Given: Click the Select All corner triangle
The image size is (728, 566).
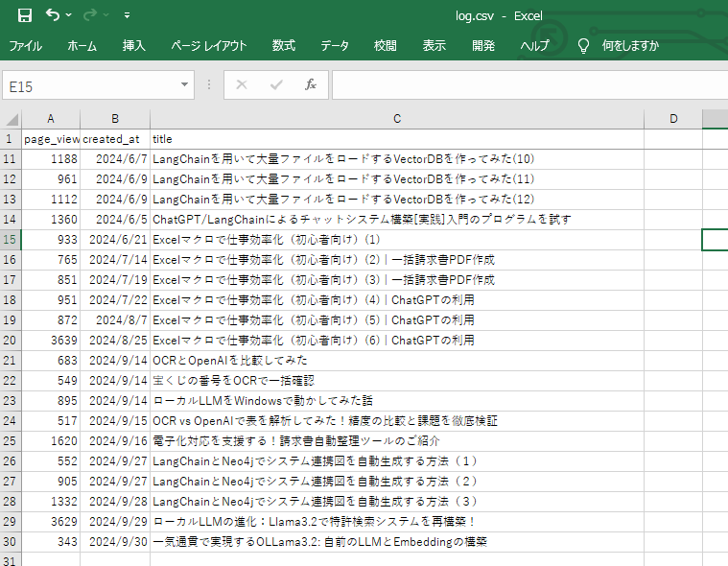Looking at the screenshot, I should coord(12,119).
